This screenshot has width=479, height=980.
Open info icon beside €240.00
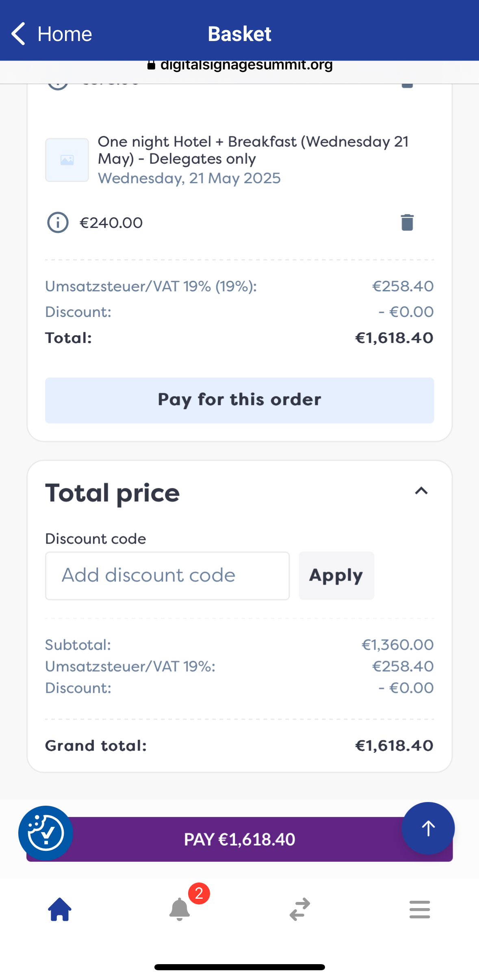(58, 223)
